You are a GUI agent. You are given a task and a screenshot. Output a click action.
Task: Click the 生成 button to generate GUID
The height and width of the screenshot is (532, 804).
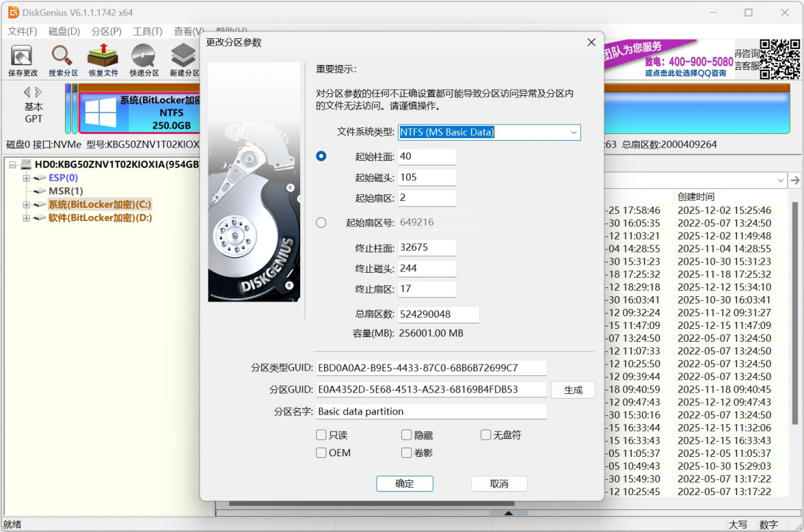[573, 390]
